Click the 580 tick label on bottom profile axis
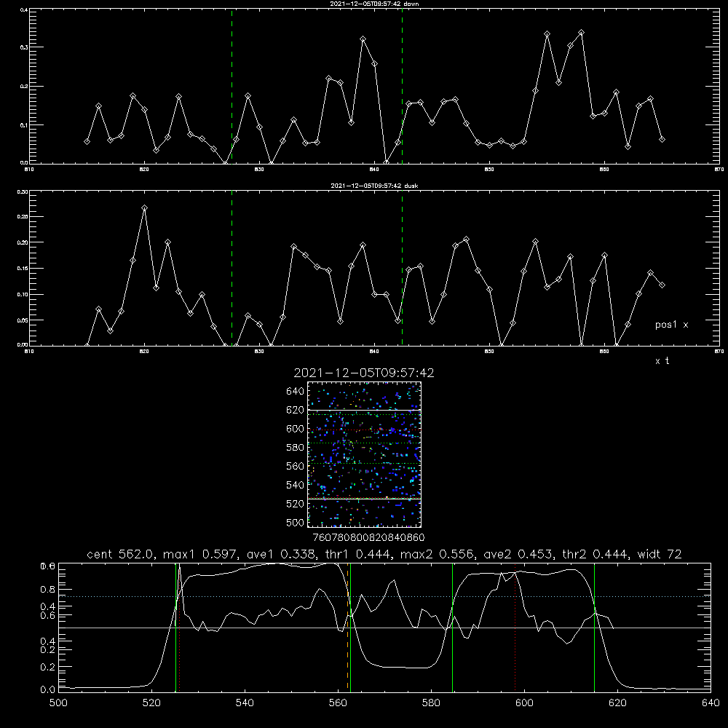Viewport: 728px width, 728px height. point(431,703)
